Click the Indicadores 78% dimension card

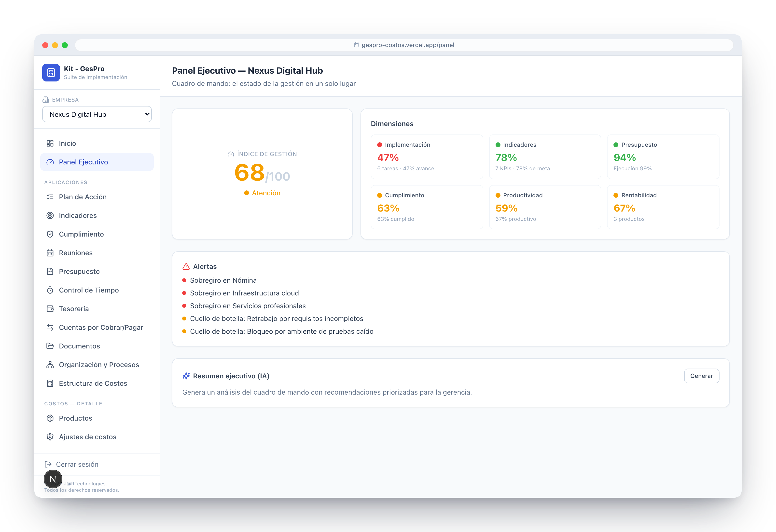[545, 157]
